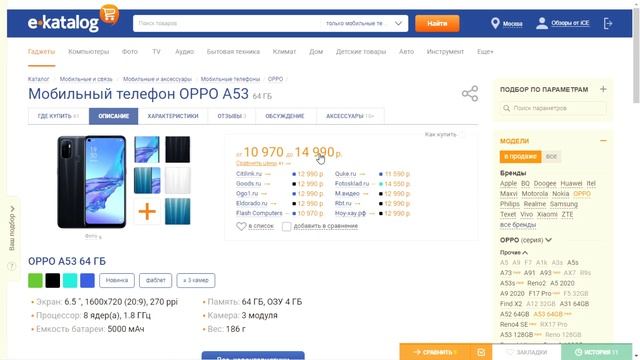Switch to Характеристики tab
Viewport: 640px width, 360px height.
click(173, 116)
